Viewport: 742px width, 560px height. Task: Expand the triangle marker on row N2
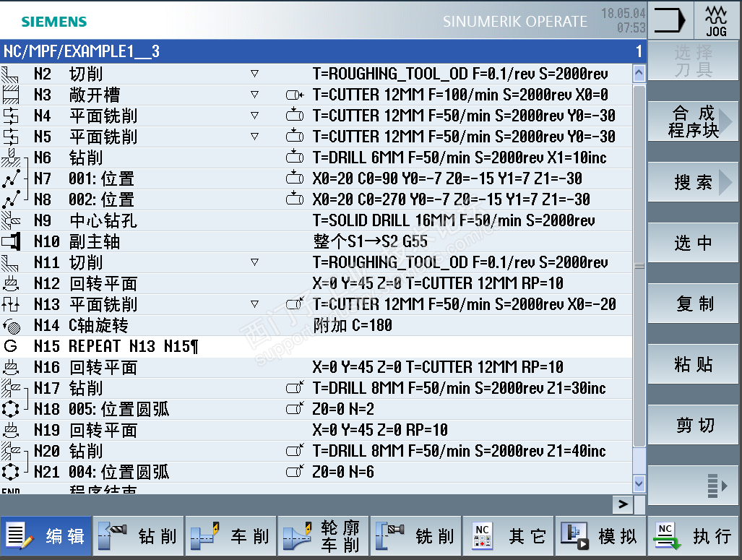pyautogui.click(x=254, y=74)
